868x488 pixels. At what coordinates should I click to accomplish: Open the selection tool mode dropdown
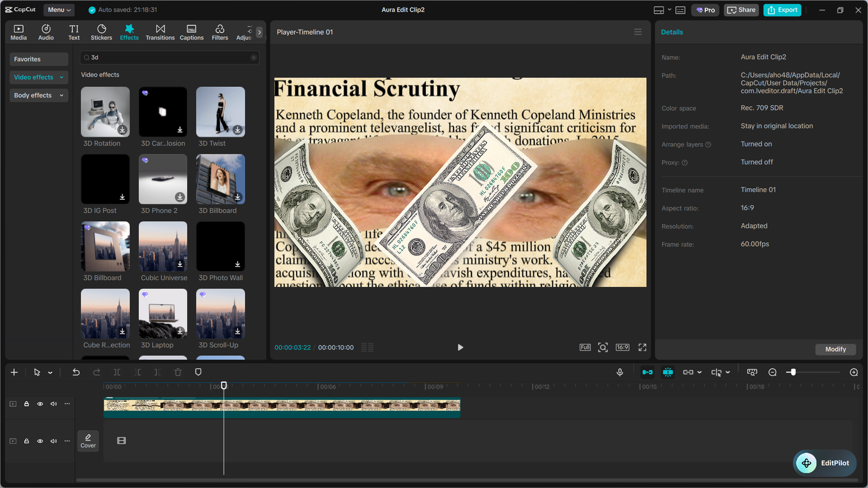(50, 373)
